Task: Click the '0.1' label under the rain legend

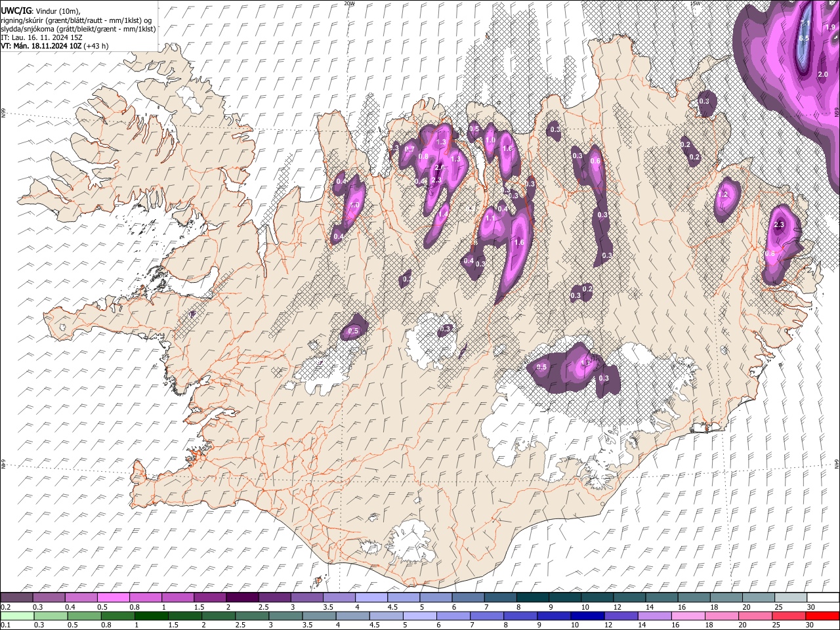Action: (5, 625)
